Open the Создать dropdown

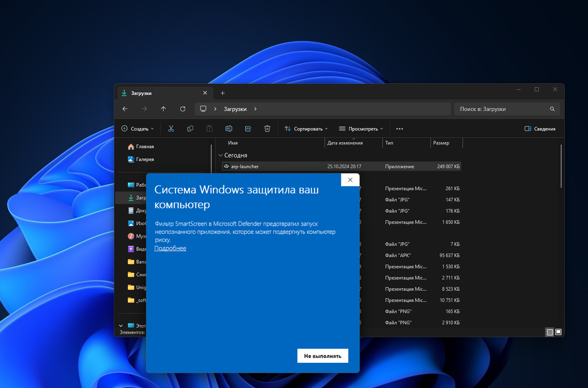(137, 129)
